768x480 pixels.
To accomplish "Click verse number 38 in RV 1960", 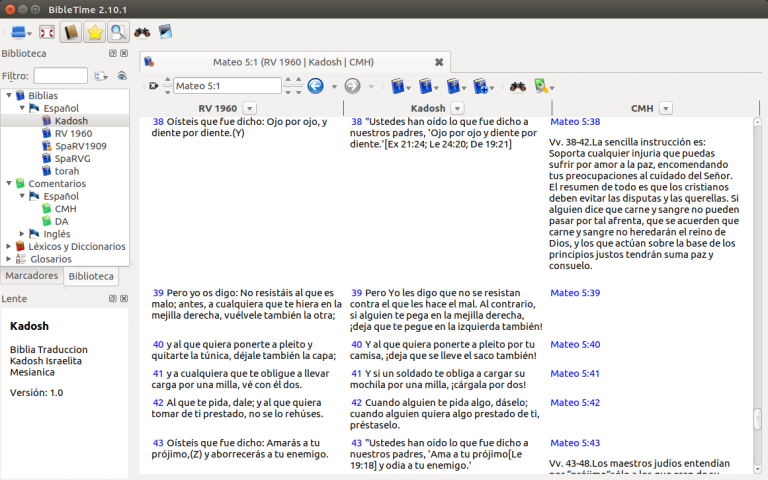I will coord(158,121).
